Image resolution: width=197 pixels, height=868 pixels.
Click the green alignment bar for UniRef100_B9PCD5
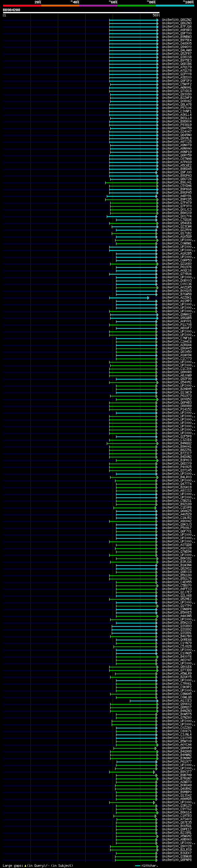[132, 200]
